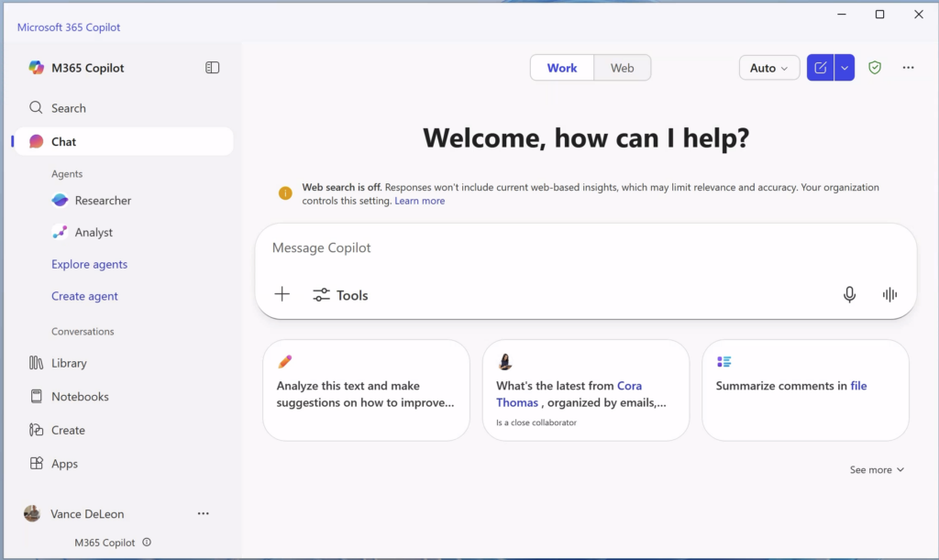Expand See more prompt suggestions
Viewport: 939px width, 560px height.
point(877,470)
